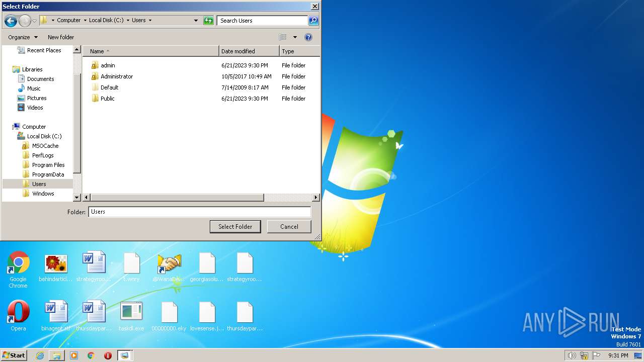Image resolution: width=644 pixels, height=362 pixels.
Task: Select t.wnry file on desktop
Action: 131,267
